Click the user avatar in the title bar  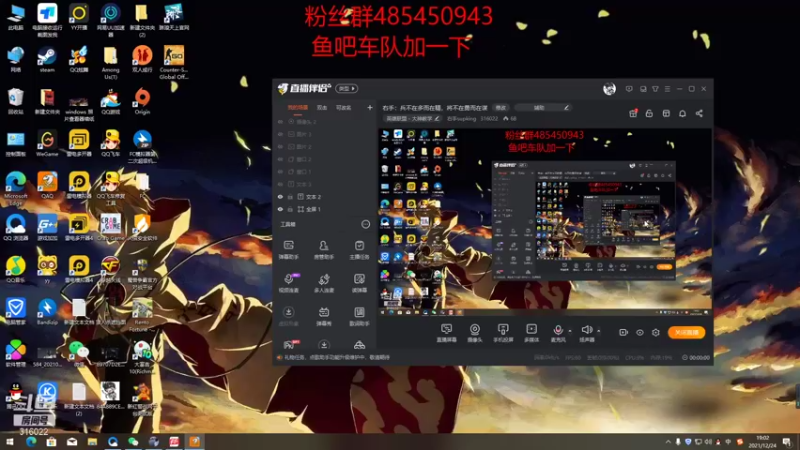(x=609, y=89)
